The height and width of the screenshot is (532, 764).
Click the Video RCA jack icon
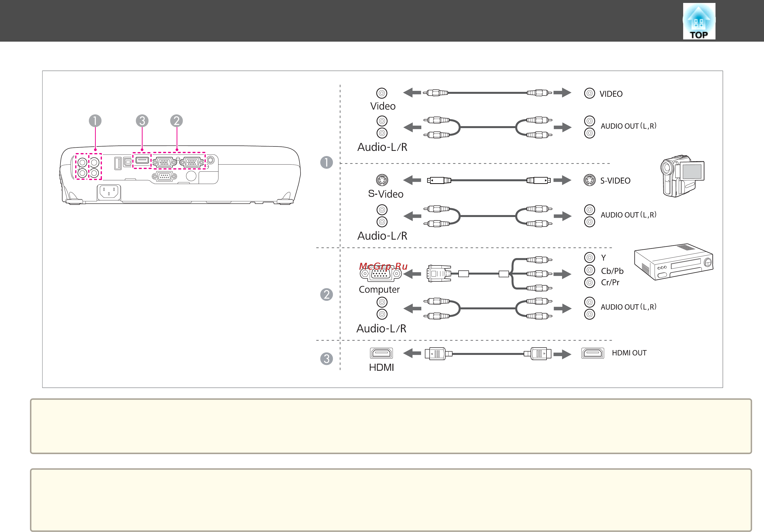[382, 93]
